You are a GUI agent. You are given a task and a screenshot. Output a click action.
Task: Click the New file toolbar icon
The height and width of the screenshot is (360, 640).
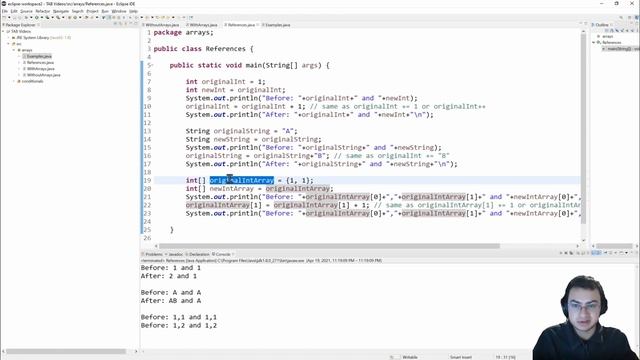tap(4, 17)
